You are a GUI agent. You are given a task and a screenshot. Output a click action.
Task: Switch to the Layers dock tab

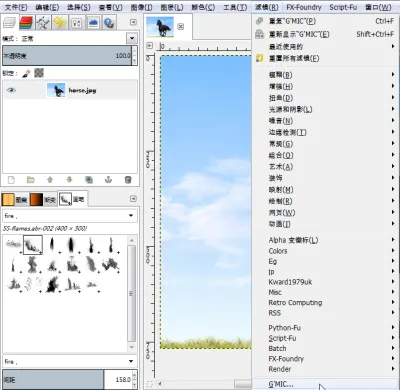(9, 23)
